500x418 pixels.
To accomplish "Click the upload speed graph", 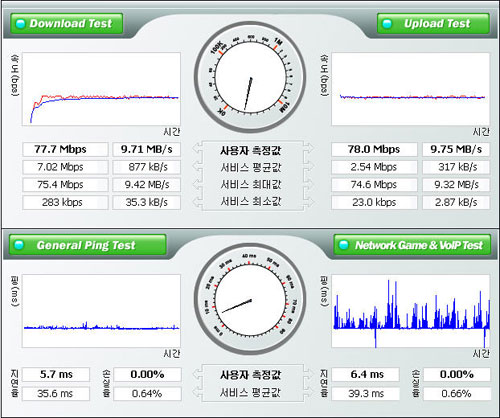I will (x=410, y=89).
